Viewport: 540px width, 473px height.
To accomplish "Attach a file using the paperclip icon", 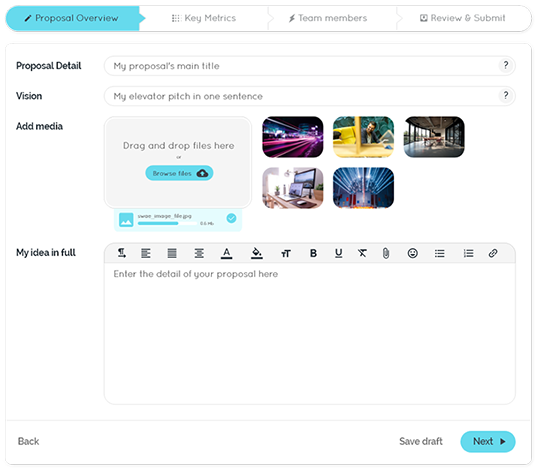I will point(386,253).
